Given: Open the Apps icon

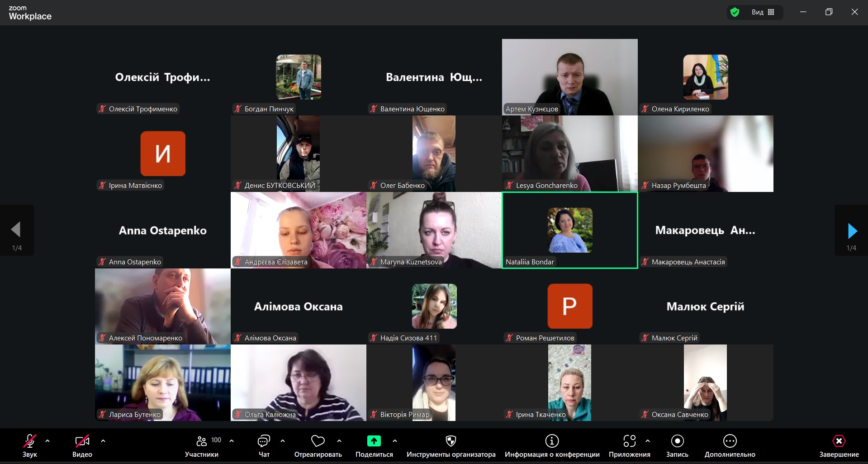Looking at the screenshot, I should click(x=629, y=441).
